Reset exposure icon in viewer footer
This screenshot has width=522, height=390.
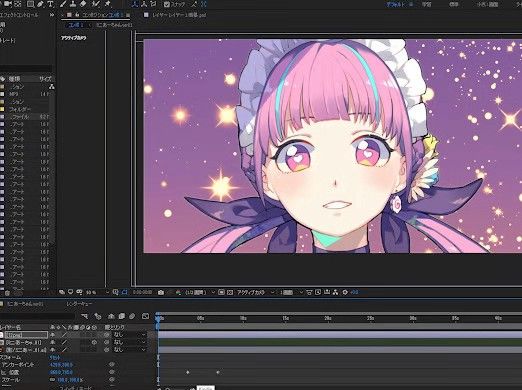[345, 292]
